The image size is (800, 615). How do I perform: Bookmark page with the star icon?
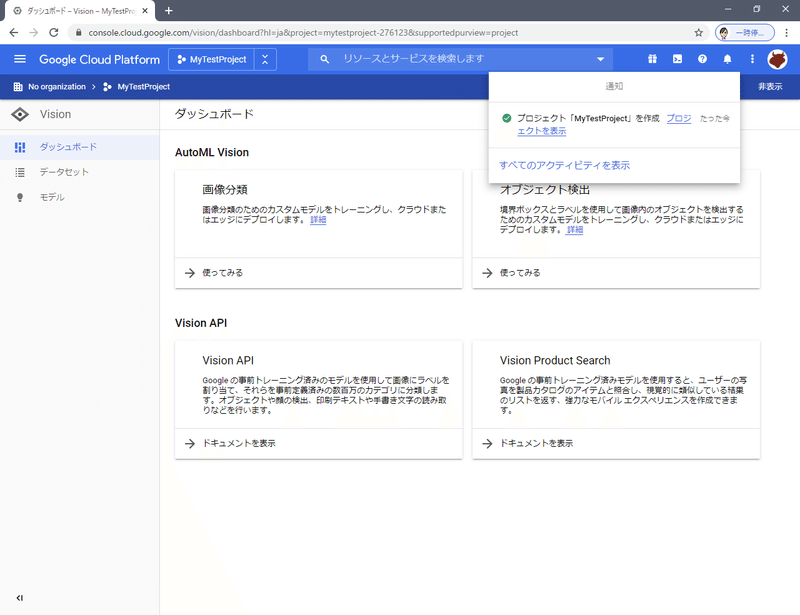[698, 33]
